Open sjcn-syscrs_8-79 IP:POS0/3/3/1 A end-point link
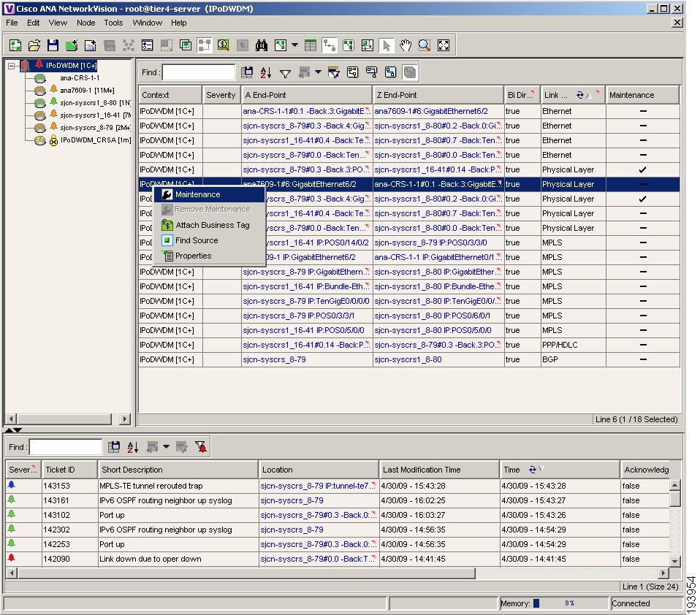700x615 pixels. [299, 316]
